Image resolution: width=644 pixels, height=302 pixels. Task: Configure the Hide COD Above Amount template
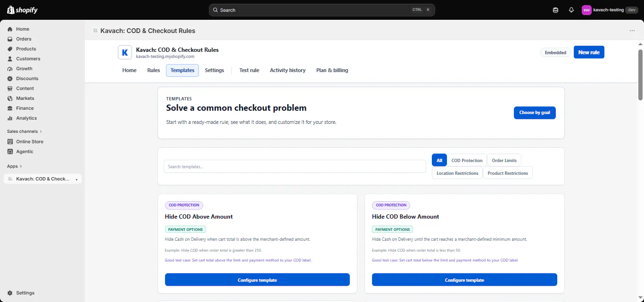(257, 280)
